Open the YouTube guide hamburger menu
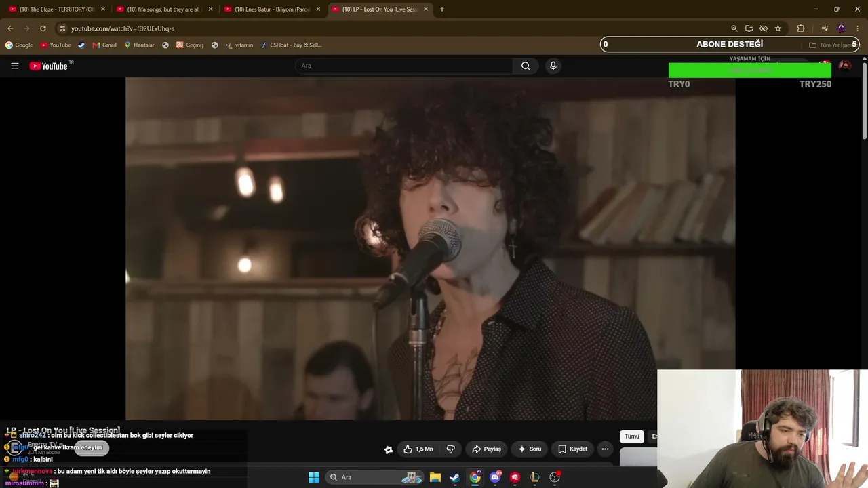This screenshot has width=868, height=488. click(14, 66)
